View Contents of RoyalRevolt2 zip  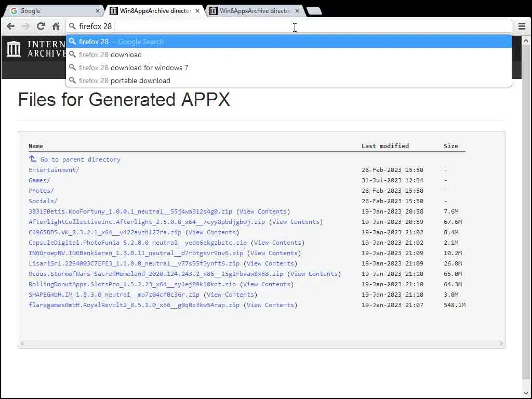coord(270,305)
